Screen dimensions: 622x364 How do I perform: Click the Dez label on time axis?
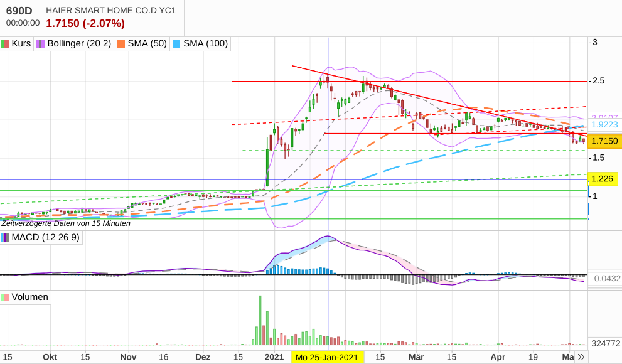pyautogui.click(x=203, y=357)
